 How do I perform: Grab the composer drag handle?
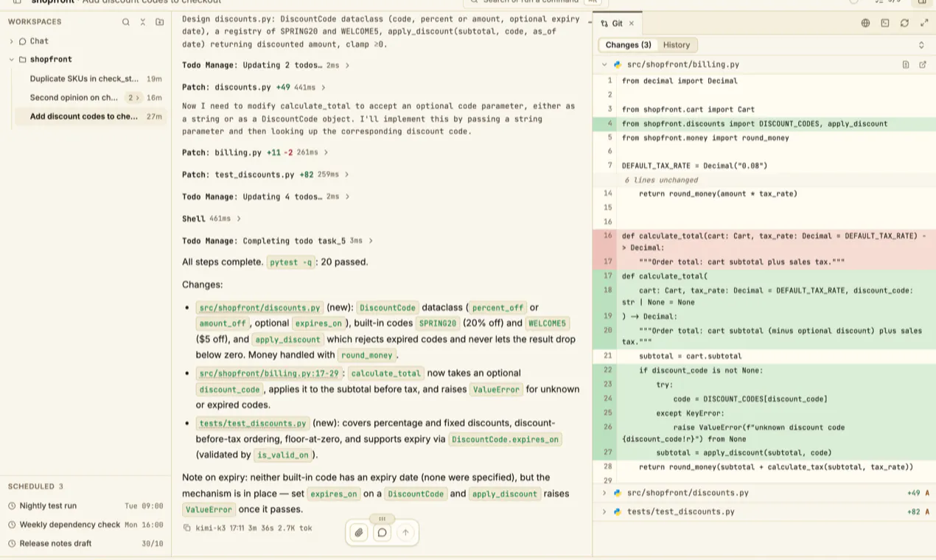pos(382,518)
